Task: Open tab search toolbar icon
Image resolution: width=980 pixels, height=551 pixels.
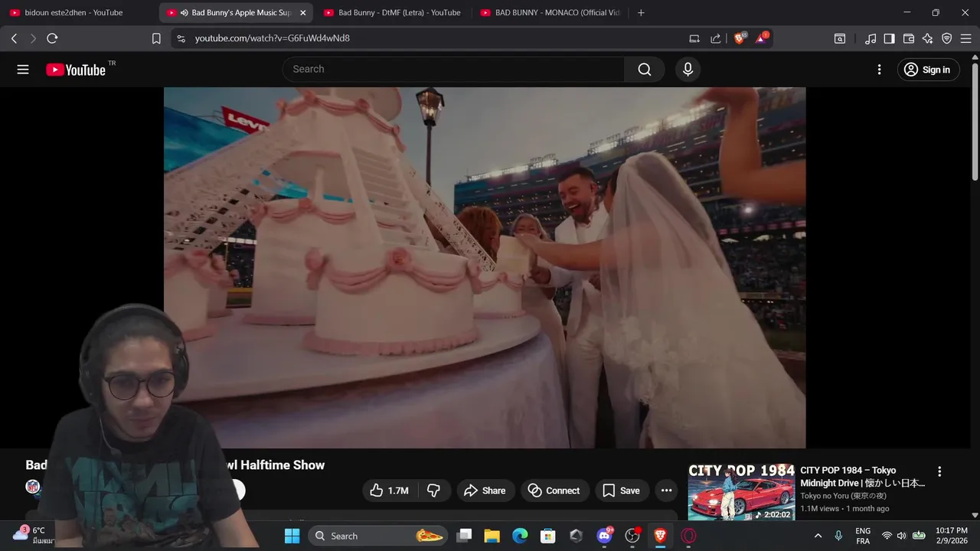Action: tap(840, 38)
